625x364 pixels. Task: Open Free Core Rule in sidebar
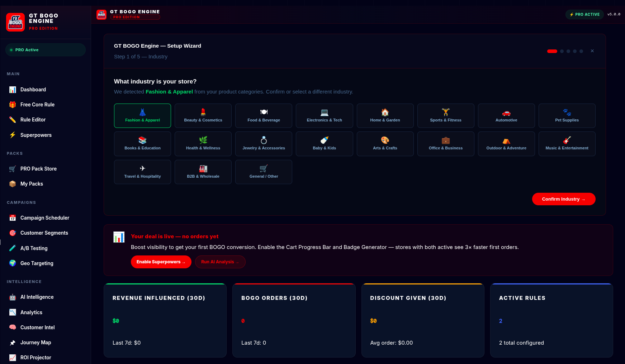coord(46,105)
